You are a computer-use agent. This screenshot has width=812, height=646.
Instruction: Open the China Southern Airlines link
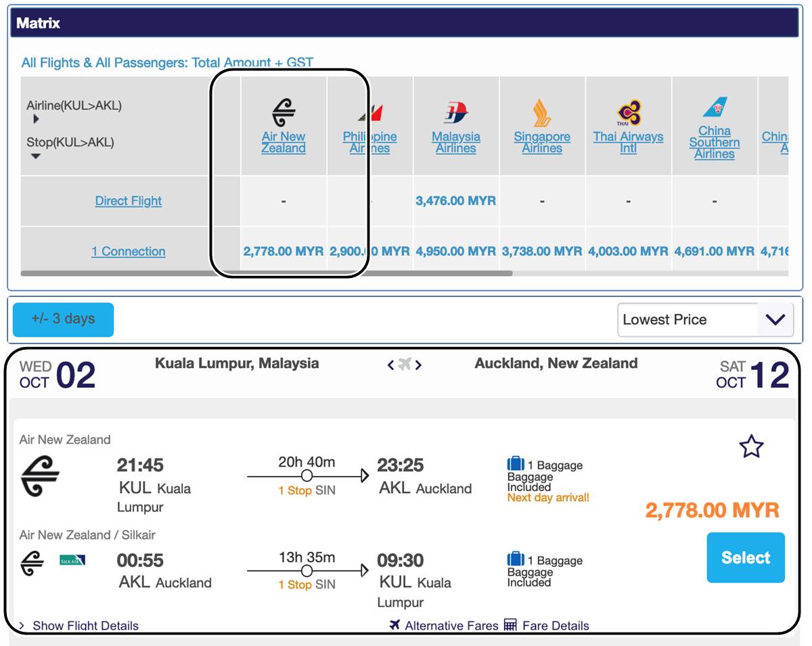pos(715,142)
